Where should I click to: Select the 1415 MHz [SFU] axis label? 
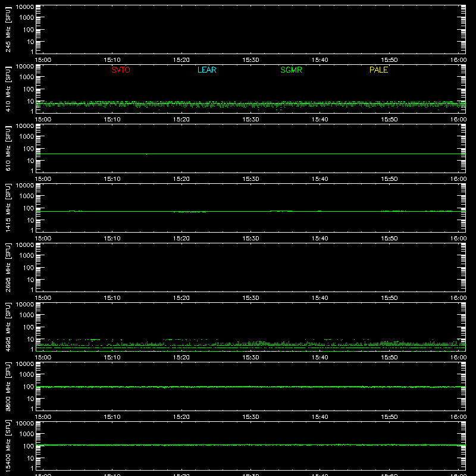pyautogui.click(x=8, y=208)
